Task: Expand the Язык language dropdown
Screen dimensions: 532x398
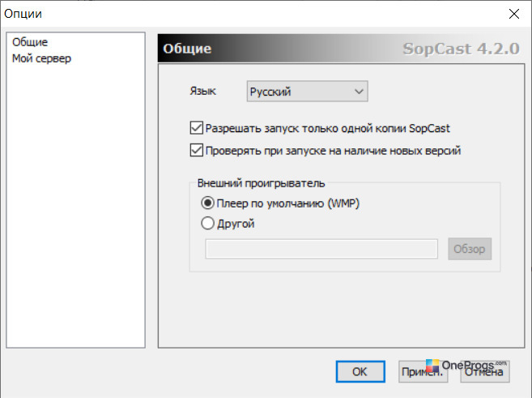Action: click(x=307, y=91)
